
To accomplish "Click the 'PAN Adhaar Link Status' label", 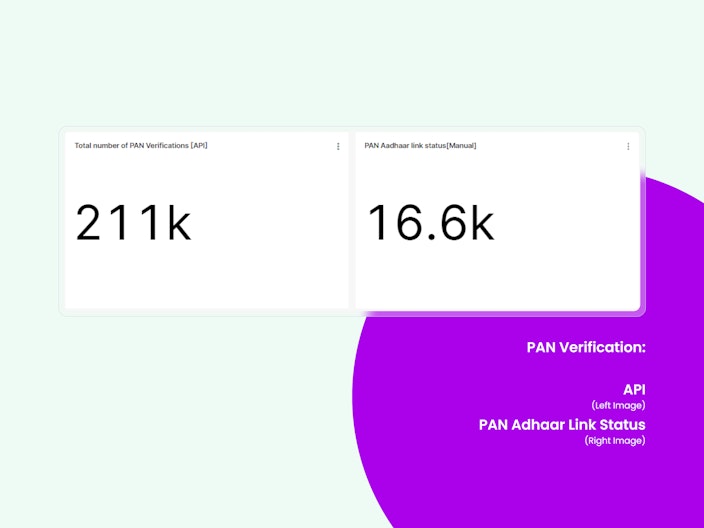I will point(562,425).
